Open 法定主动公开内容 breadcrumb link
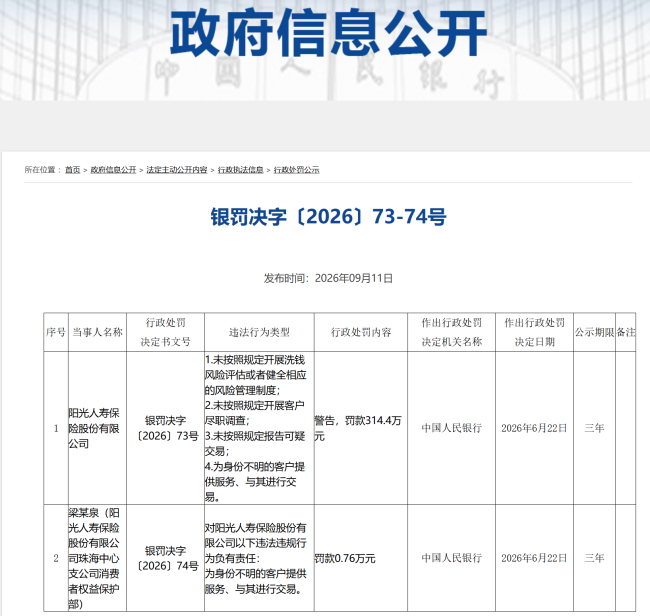The width and height of the screenshot is (650, 616). pyautogui.click(x=177, y=170)
